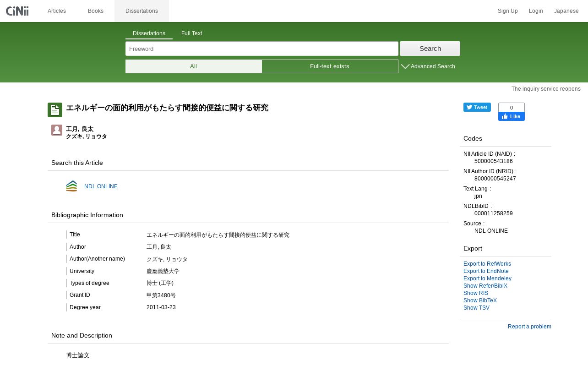This screenshot has width=588, height=382.
Task: Click the Facebook Like button
Action: point(512,117)
